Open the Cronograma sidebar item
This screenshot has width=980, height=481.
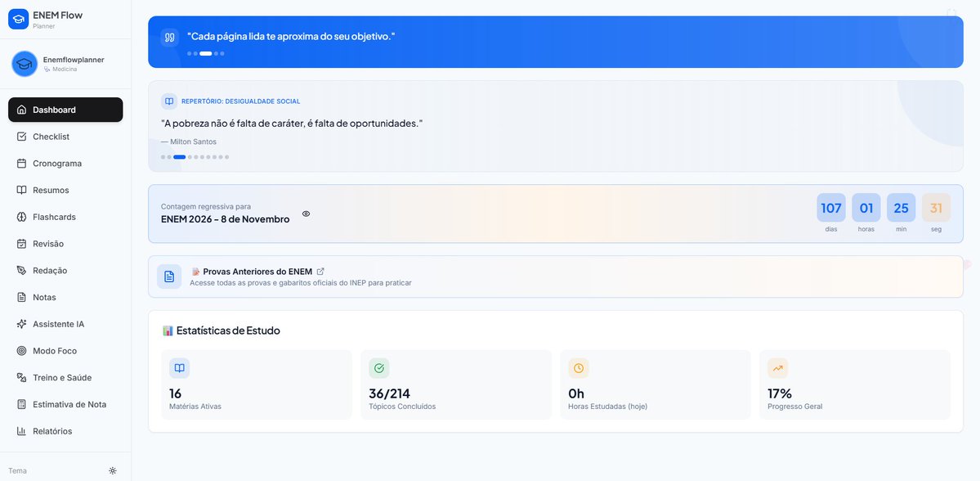[65, 164]
